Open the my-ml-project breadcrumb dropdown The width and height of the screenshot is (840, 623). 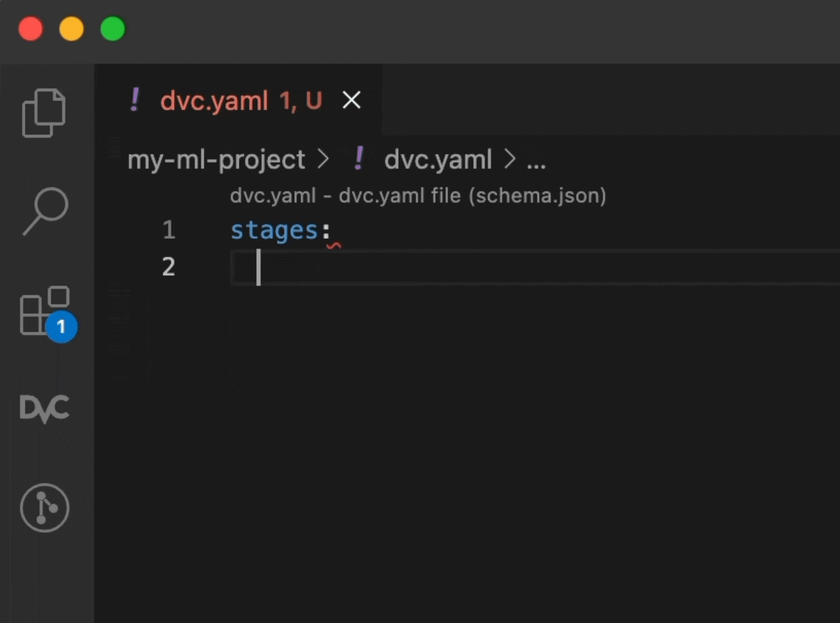(216, 160)
